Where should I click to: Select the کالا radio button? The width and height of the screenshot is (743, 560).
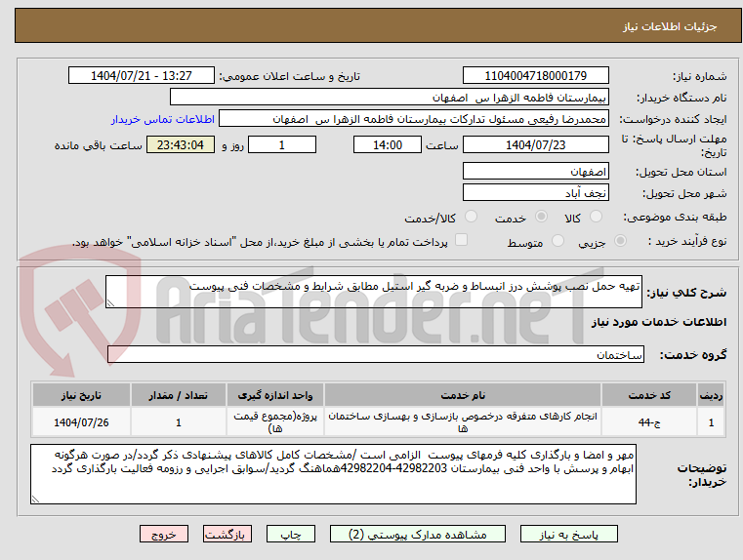coord(596,217)
